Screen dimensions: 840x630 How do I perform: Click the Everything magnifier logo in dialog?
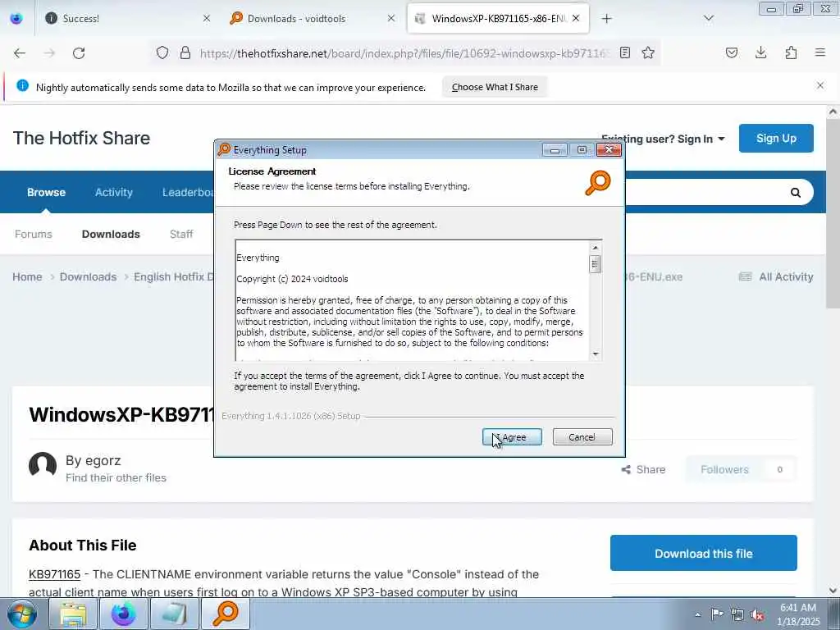click(x=598, y=183)
